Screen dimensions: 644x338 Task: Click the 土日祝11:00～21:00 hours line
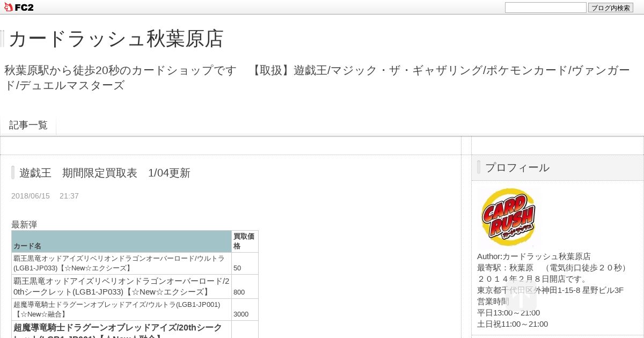pos(513,324)
